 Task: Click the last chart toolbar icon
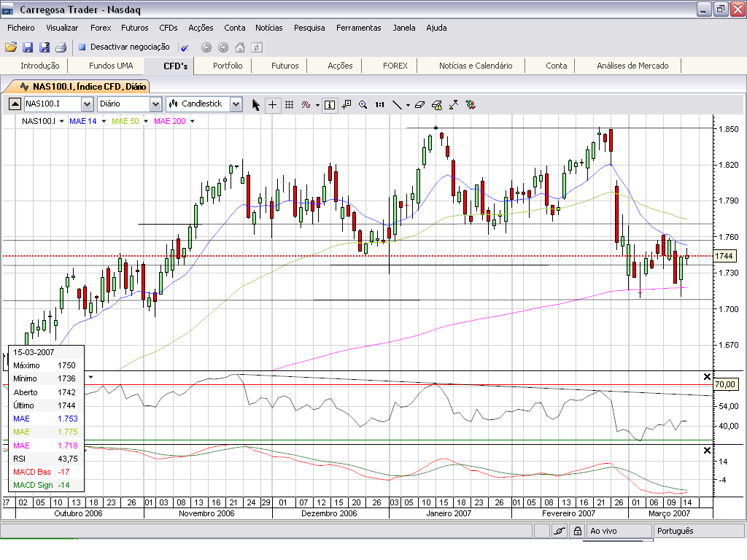471,105
